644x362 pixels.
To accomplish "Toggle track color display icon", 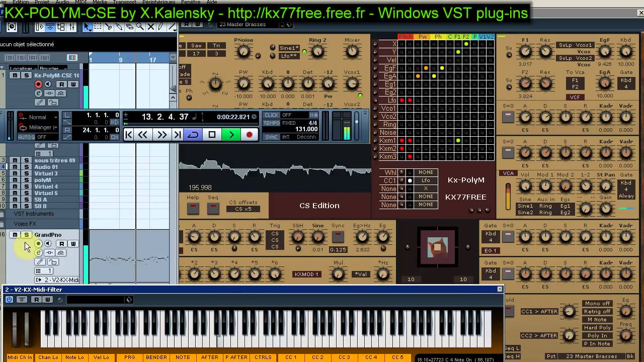I will tap(72, 57).
